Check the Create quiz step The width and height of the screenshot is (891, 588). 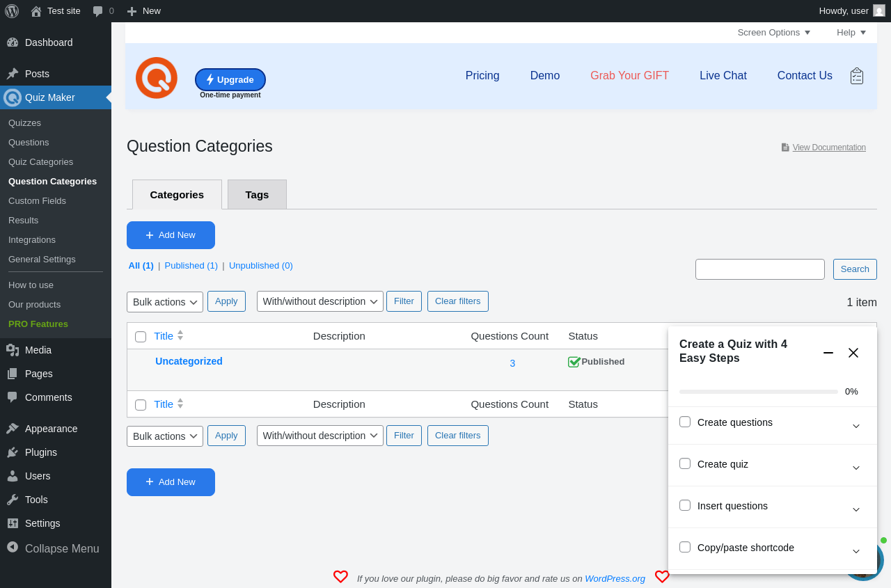tap(685, 463)
